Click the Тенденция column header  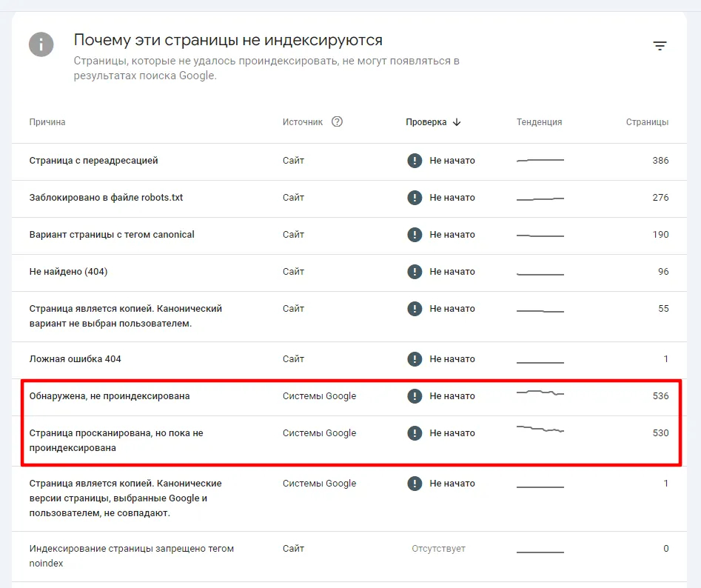[x=539, y=122]
